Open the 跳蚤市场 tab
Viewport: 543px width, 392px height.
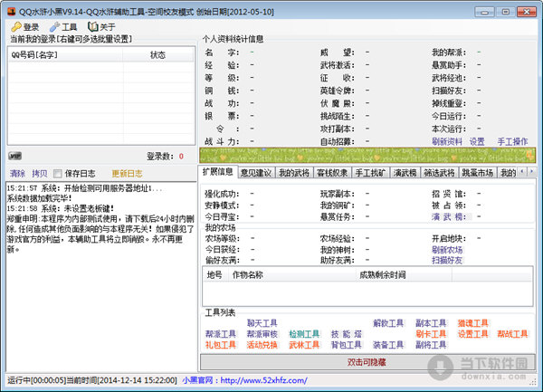(477, 172)
